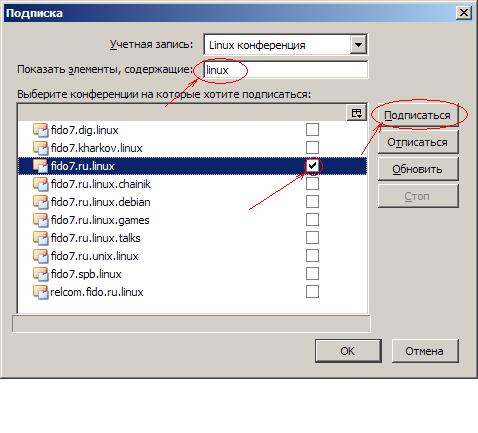Check the fido7.ru.linux.talks subscription checkbox
The width and height of the screenshot is (478, 433).
point(312,238)
